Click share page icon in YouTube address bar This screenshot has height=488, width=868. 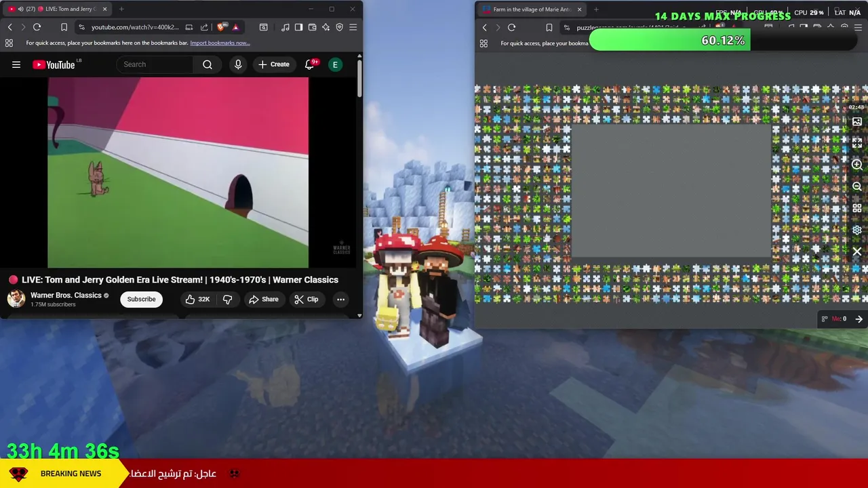pyautogui.click(x=204, y=27)
